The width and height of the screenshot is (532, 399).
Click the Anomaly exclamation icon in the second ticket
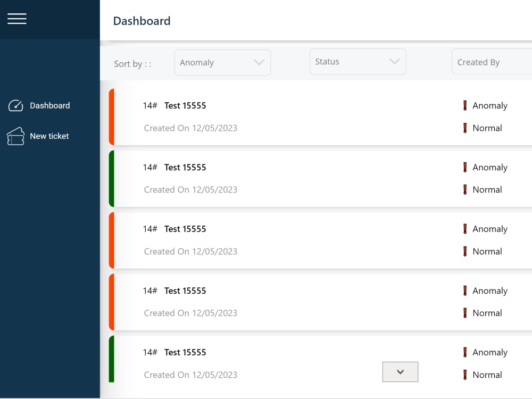coord(465,167)
